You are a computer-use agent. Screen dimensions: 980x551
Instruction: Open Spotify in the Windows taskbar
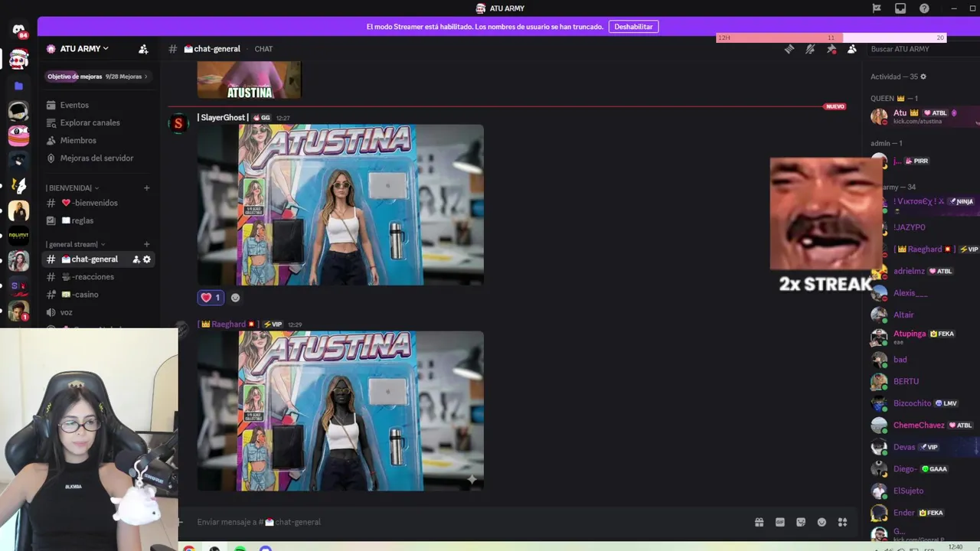(x=240, y=548)
